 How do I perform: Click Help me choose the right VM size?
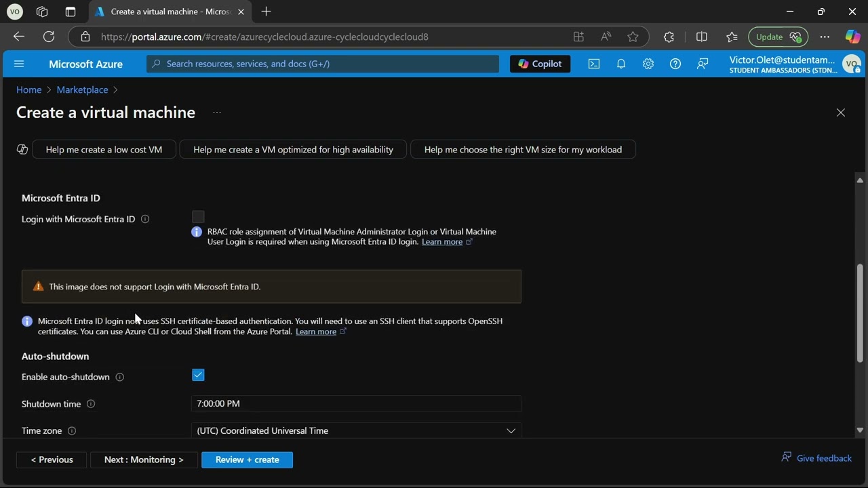pyautogui.click(x=523, y=149)
